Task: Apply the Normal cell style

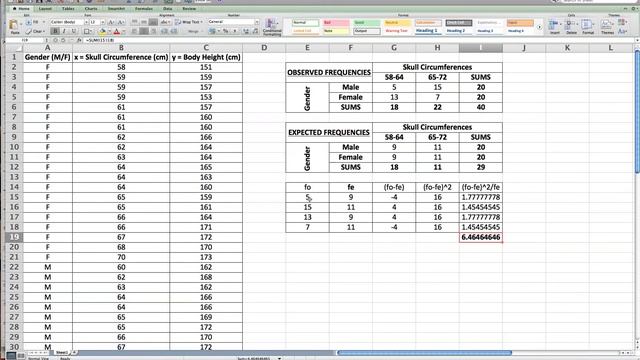Action: coord(305,22)
